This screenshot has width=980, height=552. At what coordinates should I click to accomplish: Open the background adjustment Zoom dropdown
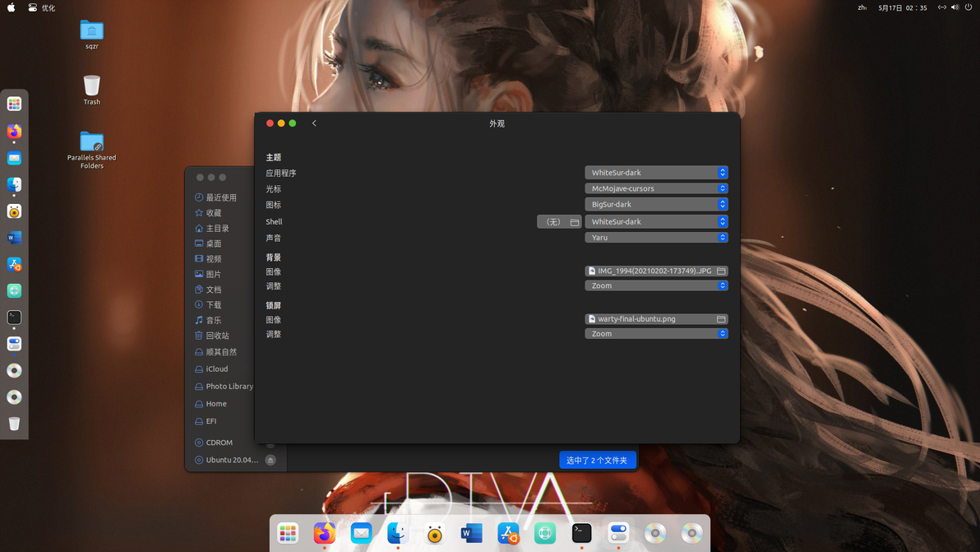[x=656, y=285]
